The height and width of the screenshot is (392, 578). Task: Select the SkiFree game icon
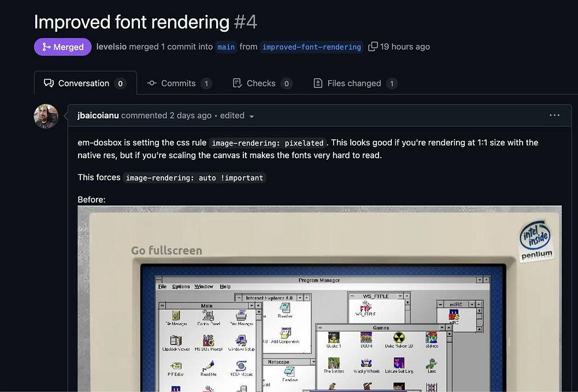[432, 341]
